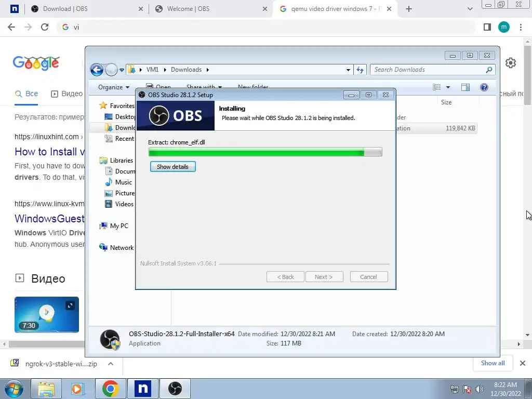532x399 pixels.
Task: Switch to the Welcome | OBS tab
Action: pos(210,9)
